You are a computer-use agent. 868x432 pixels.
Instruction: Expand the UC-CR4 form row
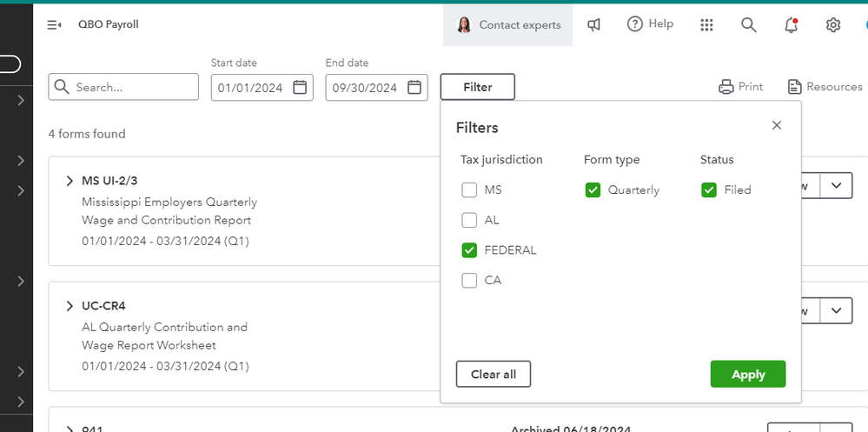point(70,306)
